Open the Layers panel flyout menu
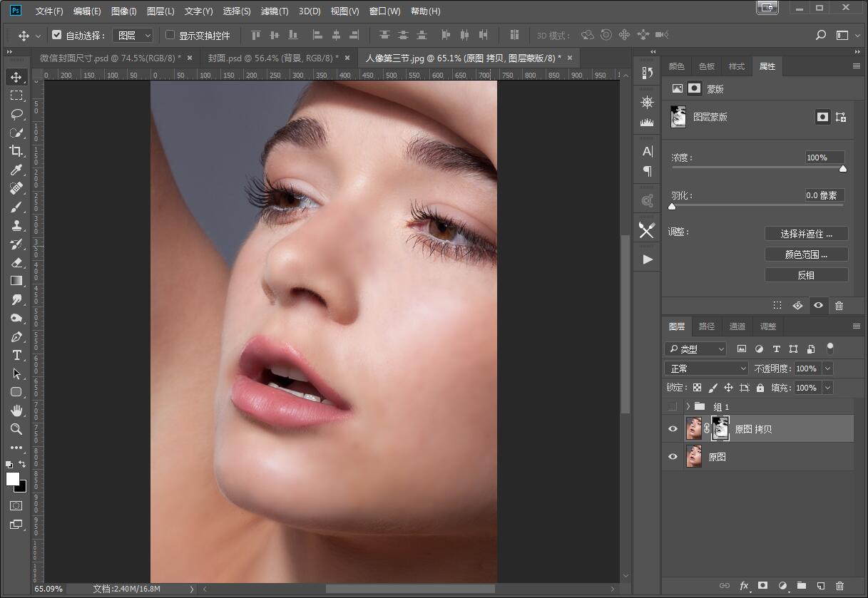Image resolution: width=868 pixels, height=598 pixels. pos(857,326)
